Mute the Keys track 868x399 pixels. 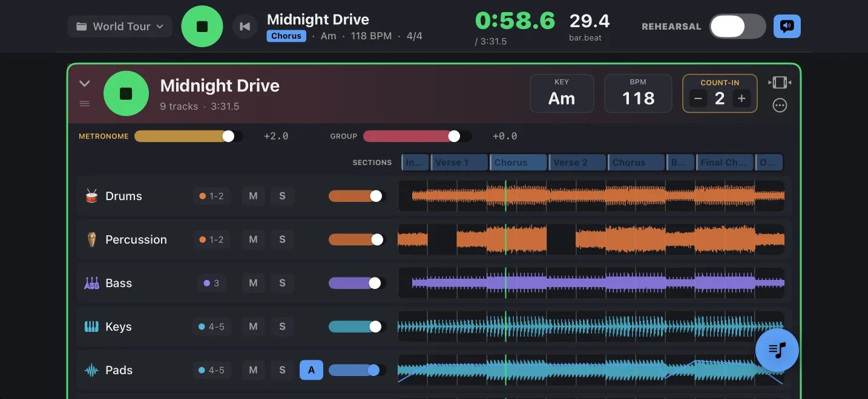pos(253,326)
